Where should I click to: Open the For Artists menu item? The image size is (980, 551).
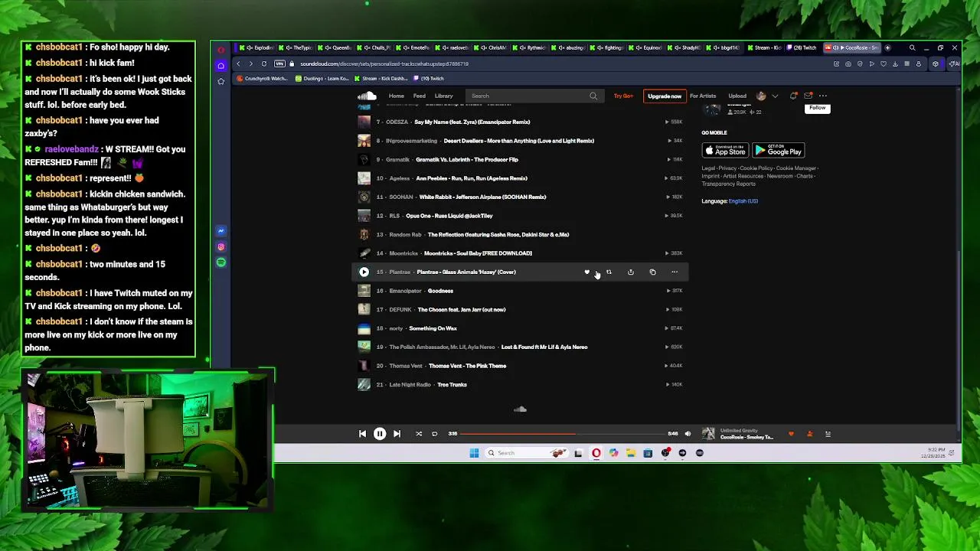point(702,96)
